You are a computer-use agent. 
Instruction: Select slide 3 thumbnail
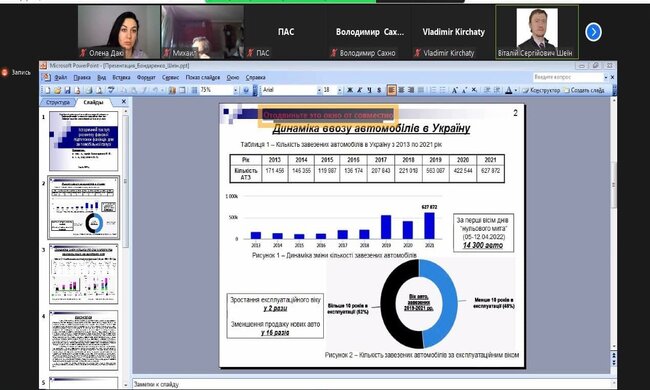84,274
